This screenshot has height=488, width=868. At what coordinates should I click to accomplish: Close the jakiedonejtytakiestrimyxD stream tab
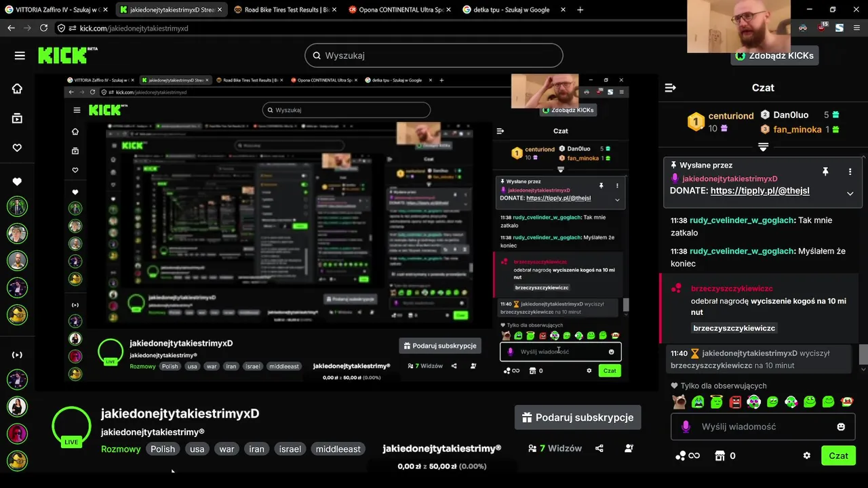pos(220,9)
